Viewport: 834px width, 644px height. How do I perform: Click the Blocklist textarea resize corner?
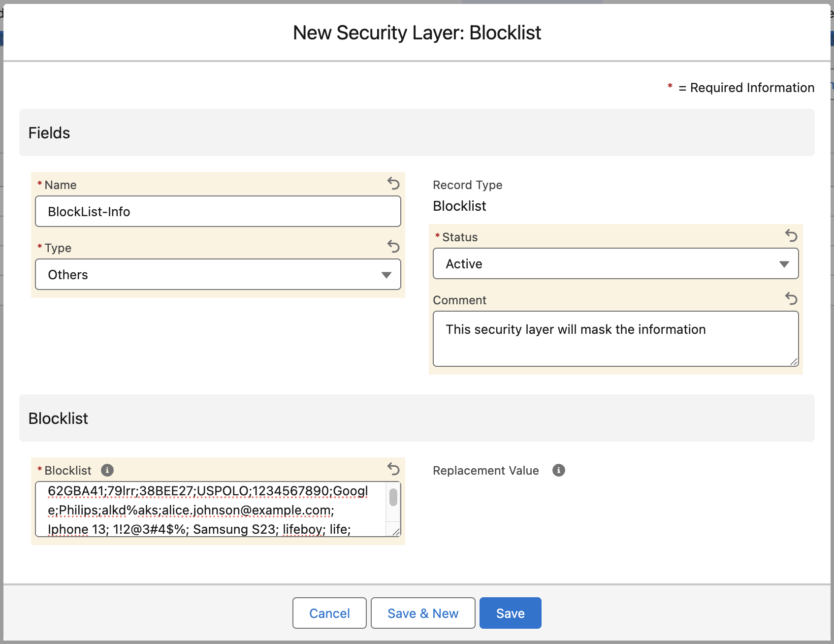coord(396,532)
